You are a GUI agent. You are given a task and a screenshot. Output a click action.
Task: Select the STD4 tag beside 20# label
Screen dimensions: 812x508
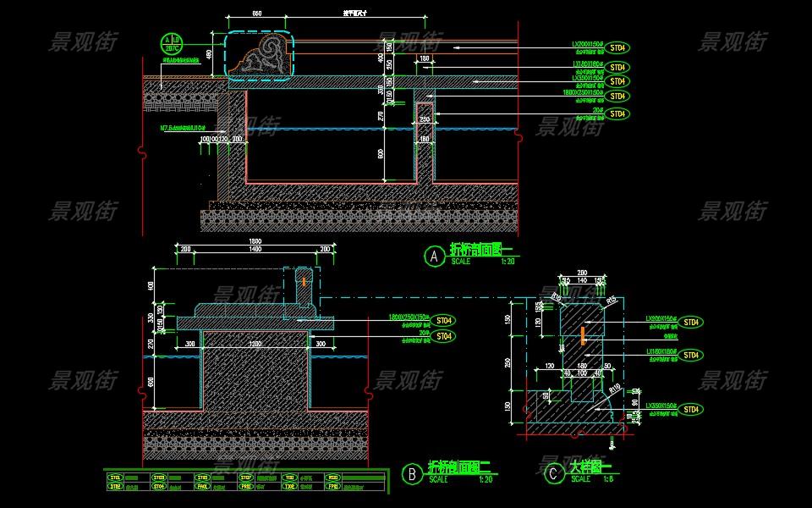617,113
